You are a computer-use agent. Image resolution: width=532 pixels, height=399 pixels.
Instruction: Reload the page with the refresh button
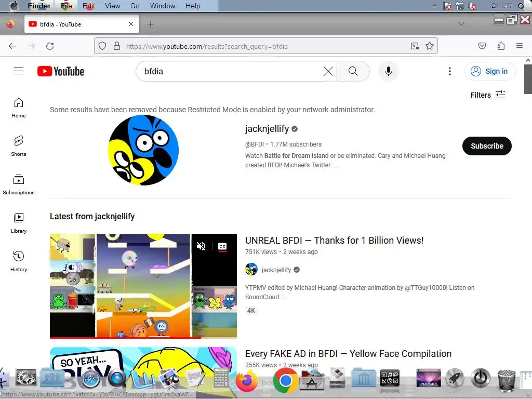click(x=50, y=46)
